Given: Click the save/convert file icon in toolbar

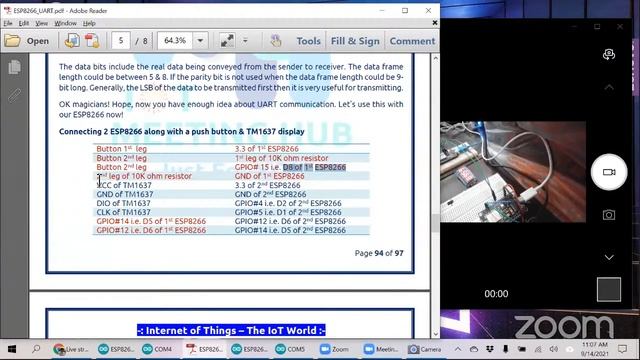Looking at the screenshot, I should click(x=72, y=41).
